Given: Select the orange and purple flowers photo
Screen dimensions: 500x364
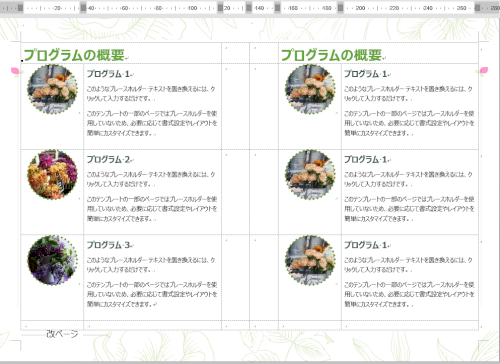Looking at the screenshot, I should click(52, 175).
